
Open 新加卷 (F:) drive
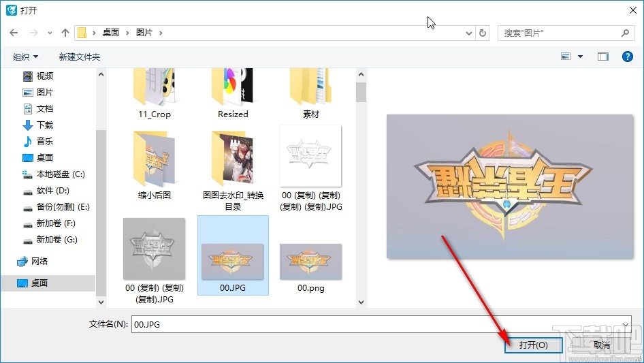pyautogui.click(x=56, y=223)
